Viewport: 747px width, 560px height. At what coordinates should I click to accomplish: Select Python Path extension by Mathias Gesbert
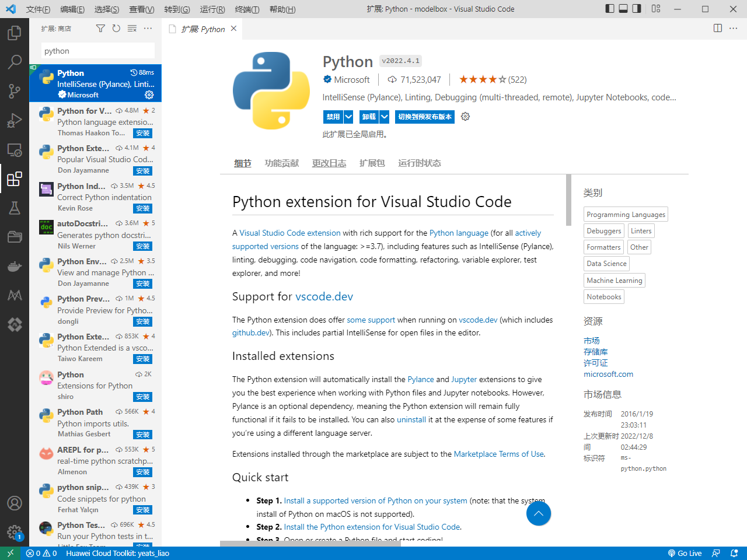pos(96,422)
